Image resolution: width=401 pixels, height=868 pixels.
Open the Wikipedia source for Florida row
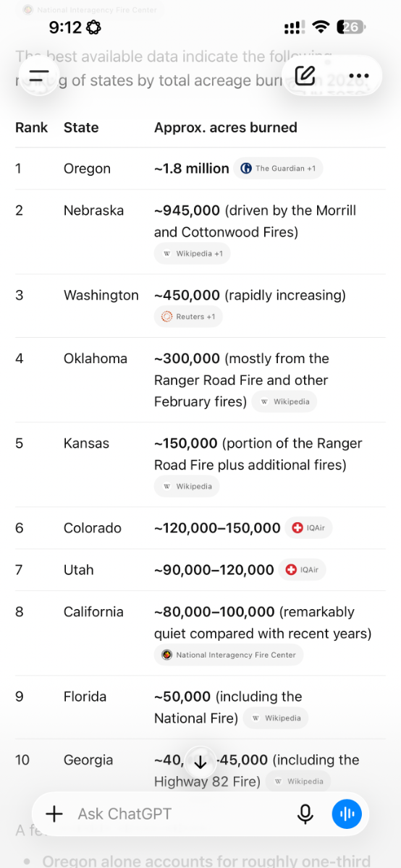[x=276, y=718]
